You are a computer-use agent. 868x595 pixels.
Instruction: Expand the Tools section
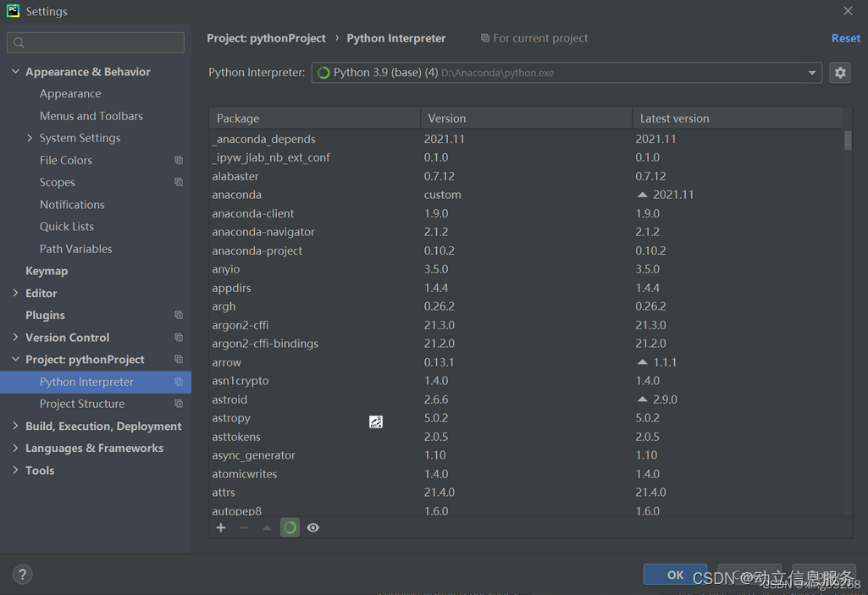(15, 470)
